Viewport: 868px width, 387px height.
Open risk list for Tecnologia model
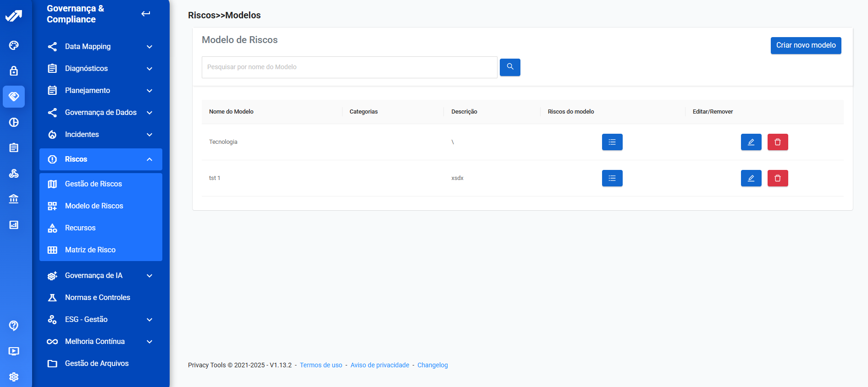coord(612,142)
